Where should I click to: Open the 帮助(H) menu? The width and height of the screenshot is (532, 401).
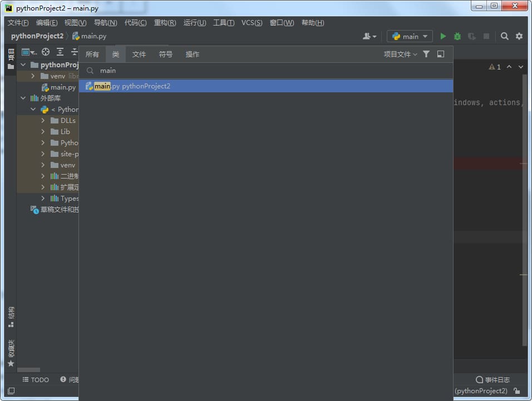(313, 23)
